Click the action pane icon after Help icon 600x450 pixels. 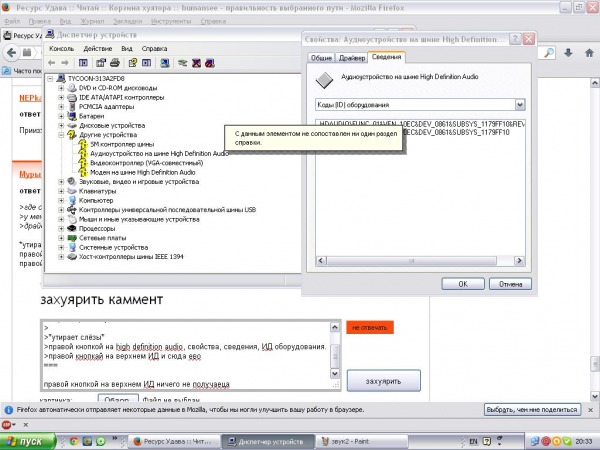(146, 63)
